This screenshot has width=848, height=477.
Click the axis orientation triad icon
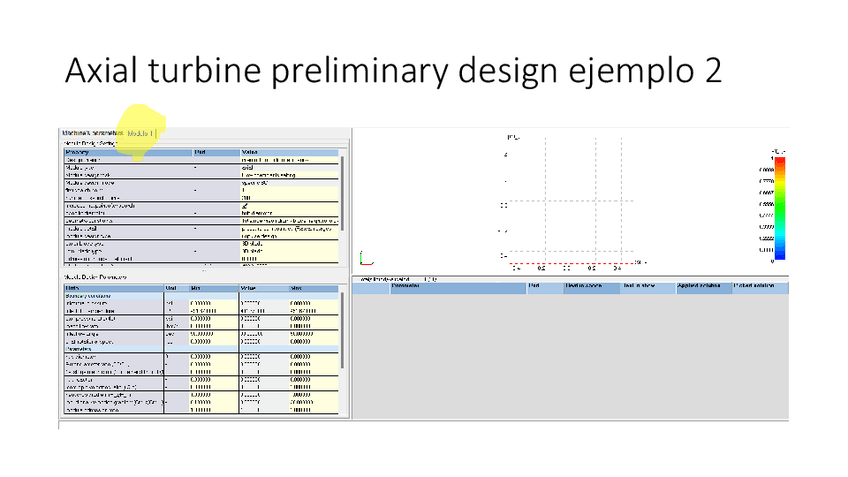pyautogui.click(x=364, y=258)
